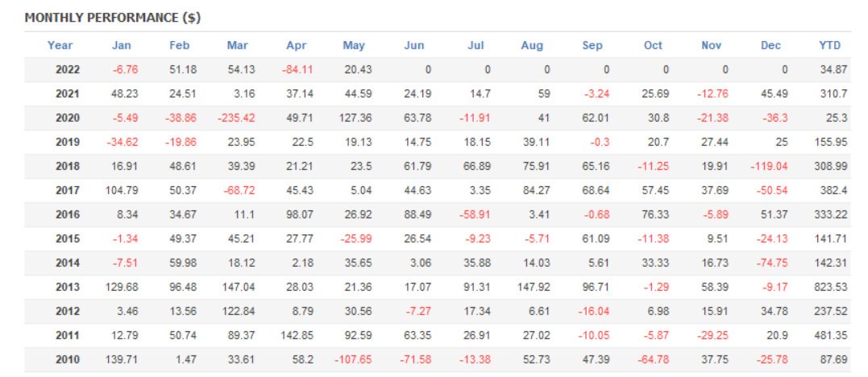Select the 2022 year row label
The width and height of the screenshot is (868, 377).
pos(68,70)
